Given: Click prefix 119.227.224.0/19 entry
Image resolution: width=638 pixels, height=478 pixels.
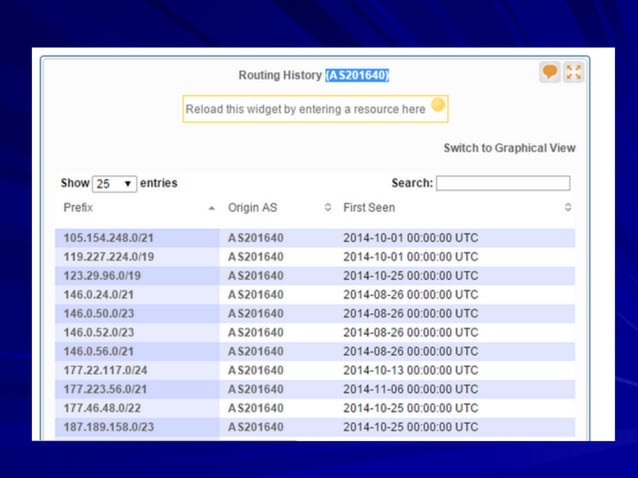Looking at the screenshot, I should [109, 257].
